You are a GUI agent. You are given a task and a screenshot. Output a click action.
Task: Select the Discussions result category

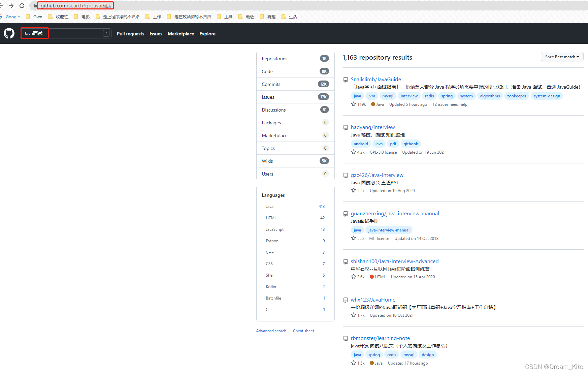[x=295, y=110]
